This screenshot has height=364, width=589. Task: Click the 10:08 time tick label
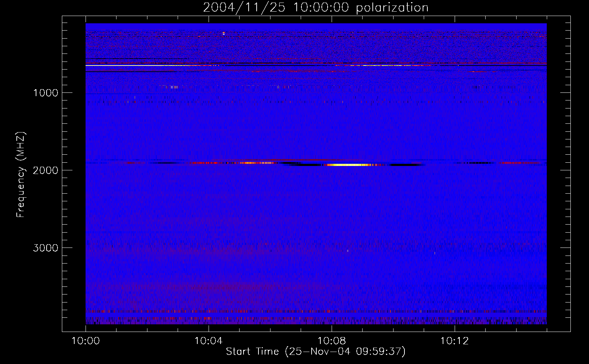pyautogui.click(x=332, y=341)
